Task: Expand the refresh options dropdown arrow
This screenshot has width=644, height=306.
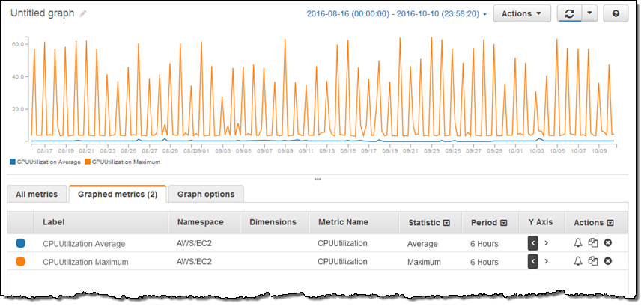Action: (x=590, y=14)
